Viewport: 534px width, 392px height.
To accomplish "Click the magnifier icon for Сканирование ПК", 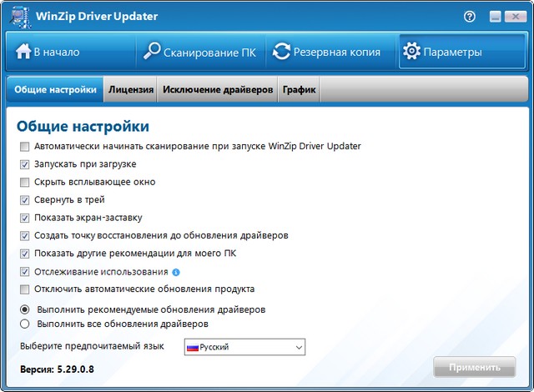I will point(152,51).
